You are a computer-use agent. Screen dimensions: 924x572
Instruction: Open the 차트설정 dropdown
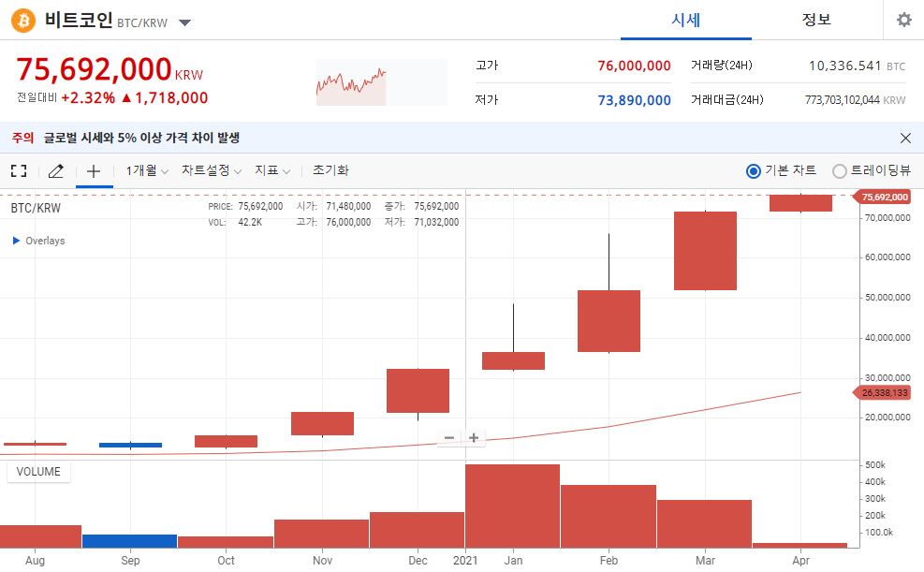coord(212,170)
